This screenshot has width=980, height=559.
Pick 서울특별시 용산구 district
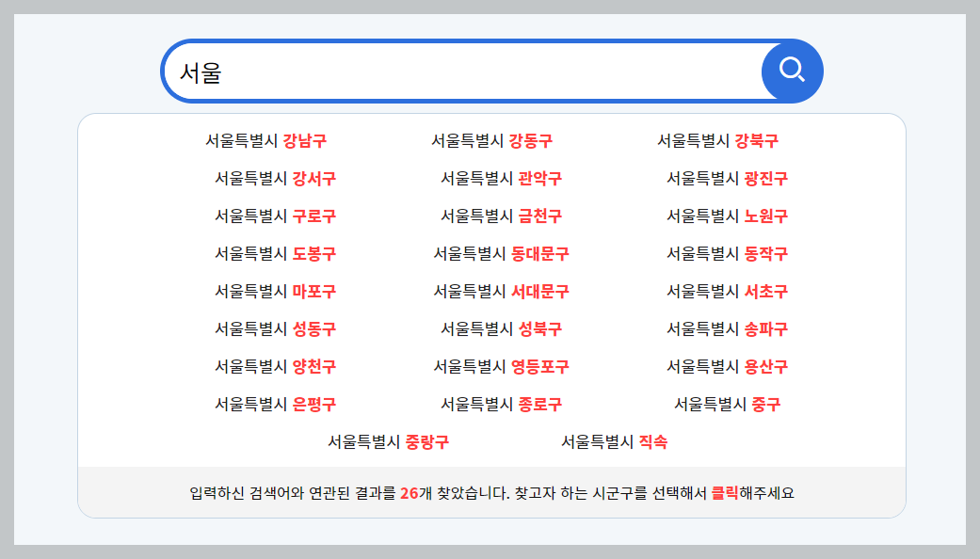point(727,366)
